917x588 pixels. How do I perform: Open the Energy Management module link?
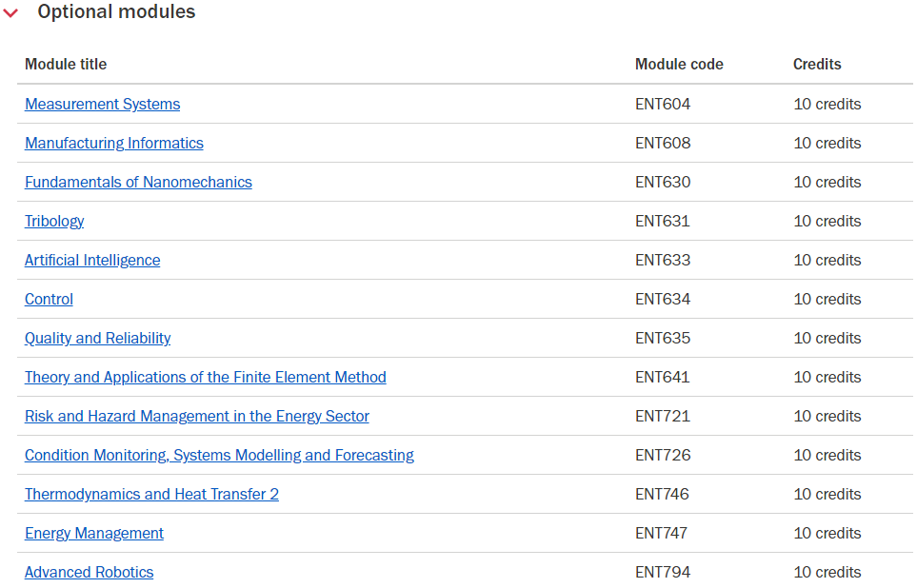click(94, 533)
